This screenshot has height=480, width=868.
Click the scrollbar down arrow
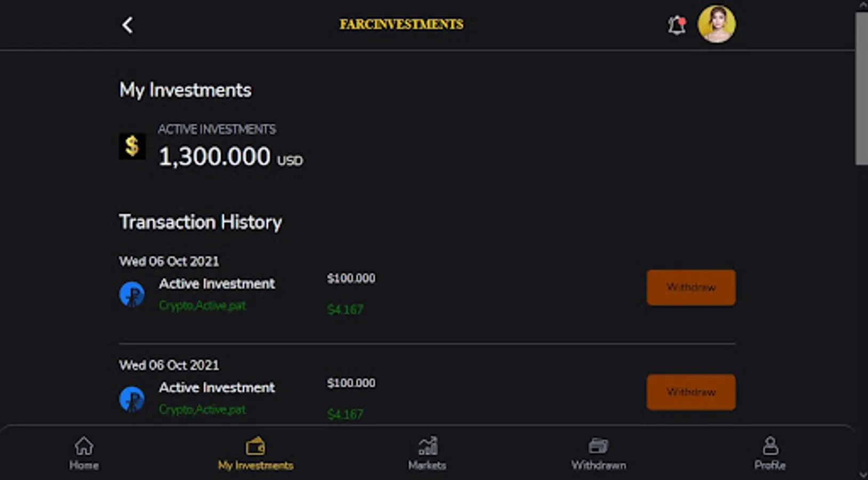click(862, 474)
